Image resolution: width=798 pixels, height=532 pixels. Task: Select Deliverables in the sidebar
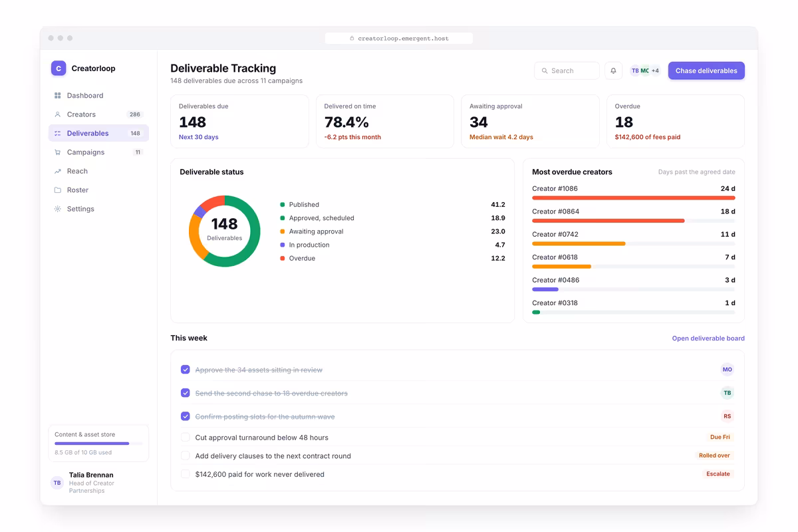[x=98, y=133]
